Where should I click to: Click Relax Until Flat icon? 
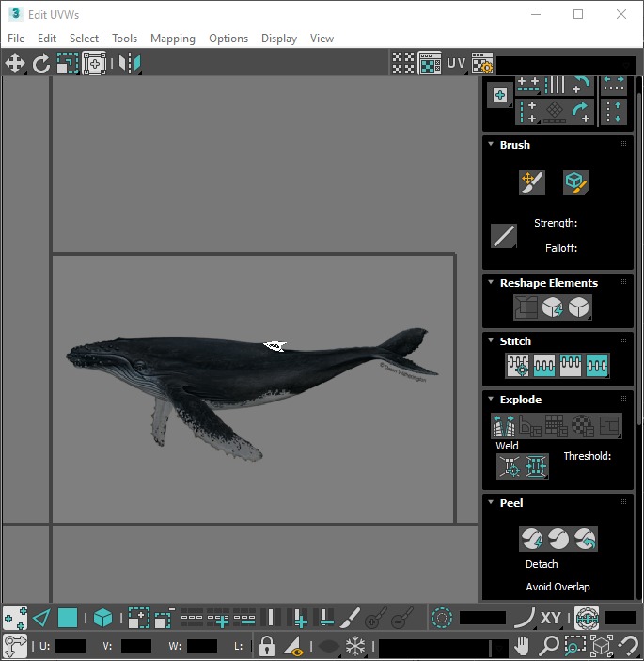coord(552,307)
